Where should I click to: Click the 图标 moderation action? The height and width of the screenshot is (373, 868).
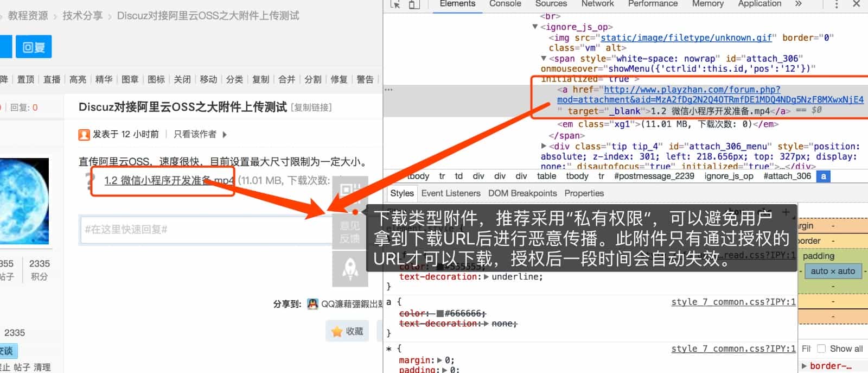click(x=156, y=79)
